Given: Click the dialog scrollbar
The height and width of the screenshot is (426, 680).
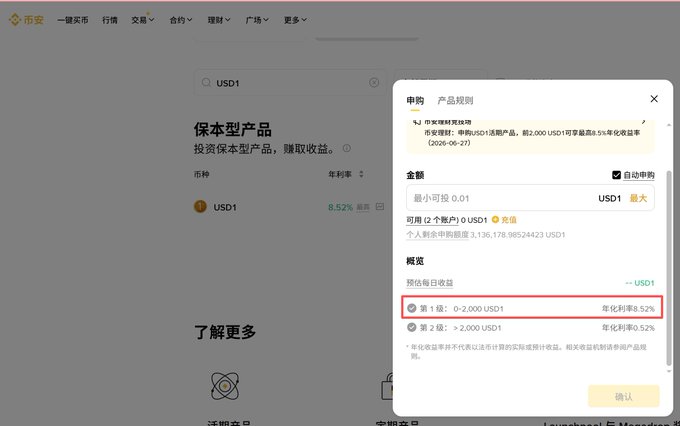Looking at the screenshot, I should (x=668, y=268).
